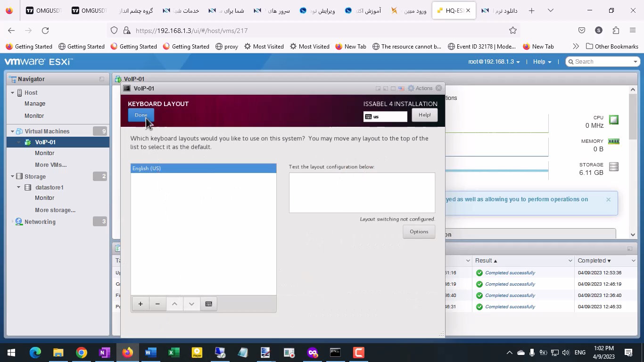Maximize the Recent tasks panel icon
Viewport: 644px width, 362px height.
click(629, 248)
